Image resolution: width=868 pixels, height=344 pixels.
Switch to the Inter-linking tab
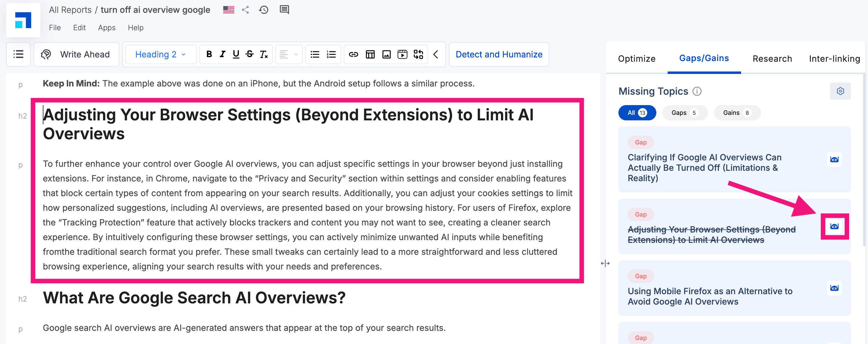click(x=834, y=59)
